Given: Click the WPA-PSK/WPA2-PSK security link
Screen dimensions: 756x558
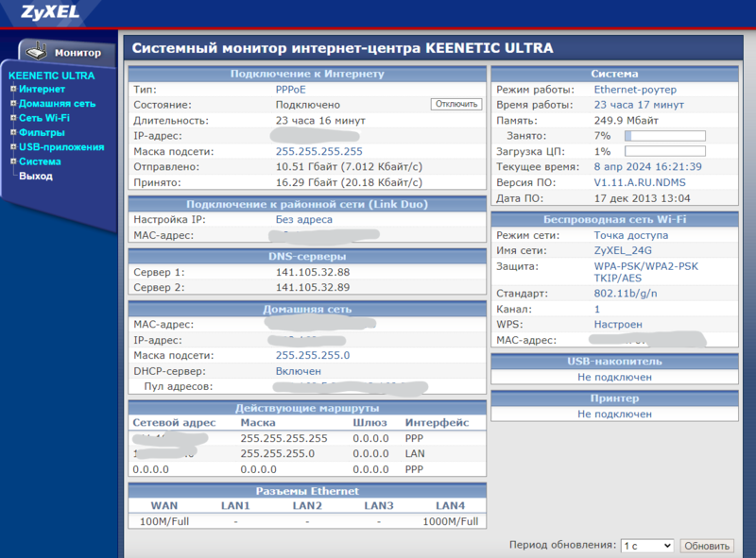Looking at the screenshot, I should [645, 272].
